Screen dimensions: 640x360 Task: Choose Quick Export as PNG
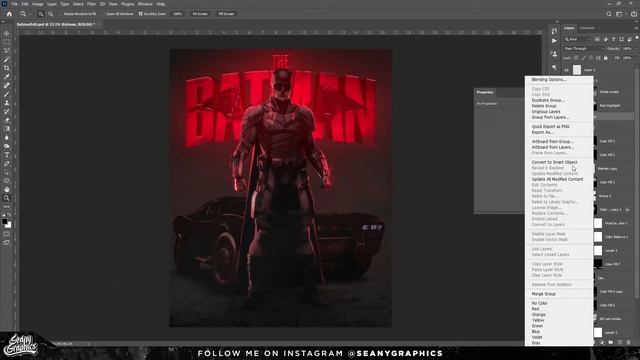[550, 127]
